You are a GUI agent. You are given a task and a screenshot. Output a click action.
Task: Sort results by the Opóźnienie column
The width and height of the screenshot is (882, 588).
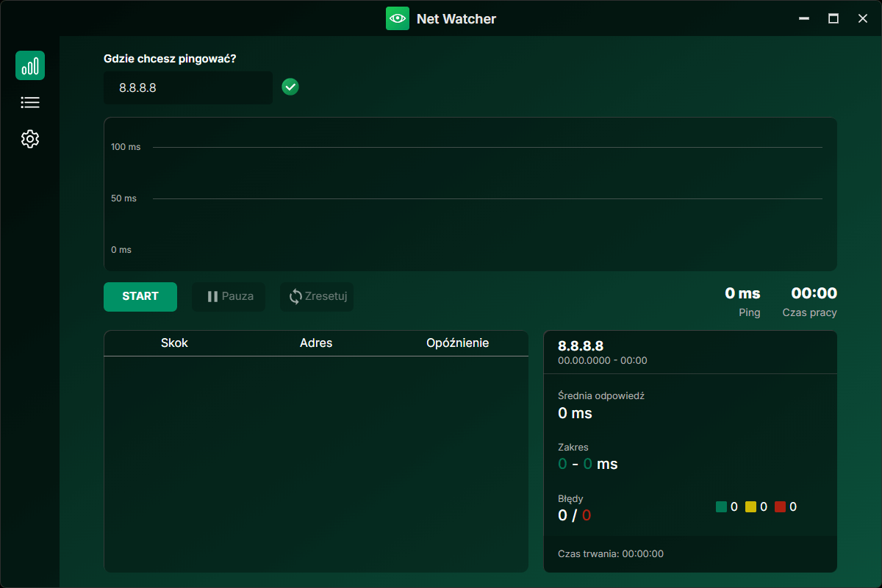[457, 343]
